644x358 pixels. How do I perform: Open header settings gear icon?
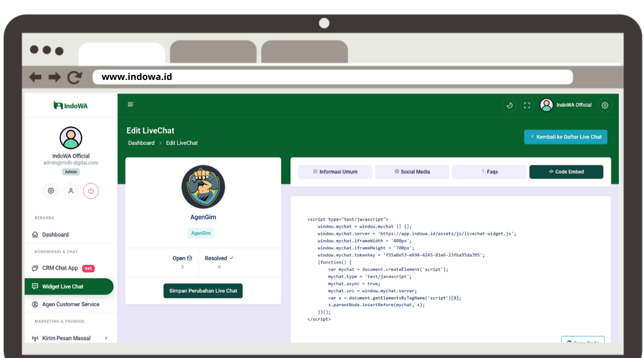605,105
